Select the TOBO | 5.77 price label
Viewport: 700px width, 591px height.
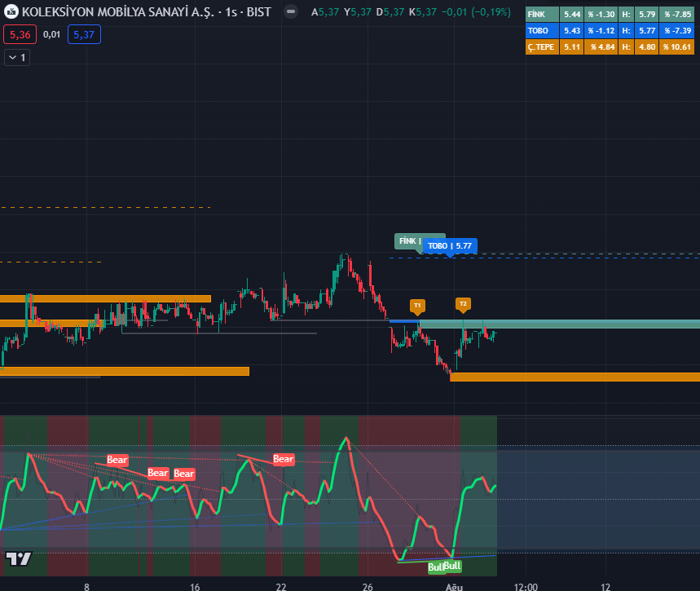click(450, 245)
